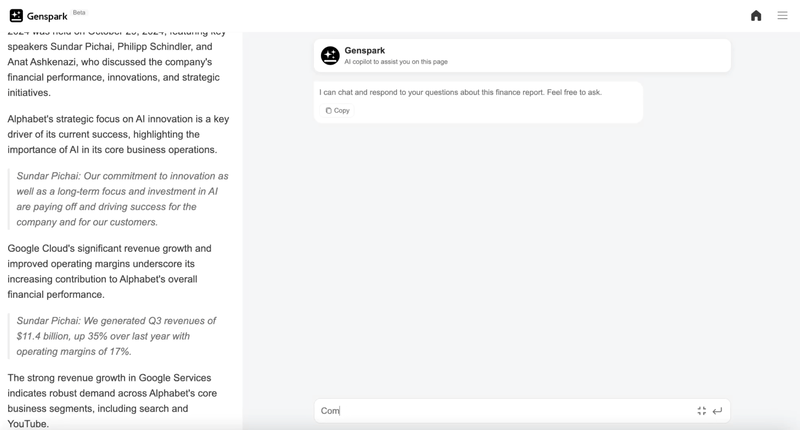The width and height of the screenshot is (800, 430).
Task: Select the quote 'Our commitment to innovation'
Action: [x=122, y=199]
